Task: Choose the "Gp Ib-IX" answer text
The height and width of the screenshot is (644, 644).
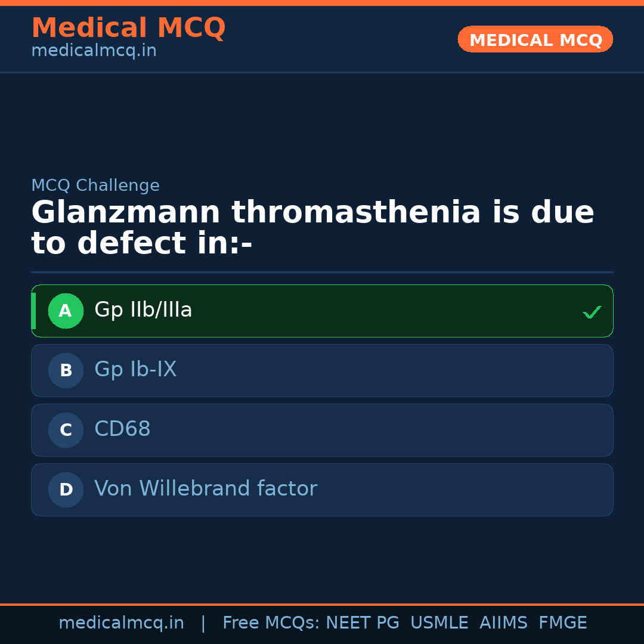Action: (x=135, y=370)
